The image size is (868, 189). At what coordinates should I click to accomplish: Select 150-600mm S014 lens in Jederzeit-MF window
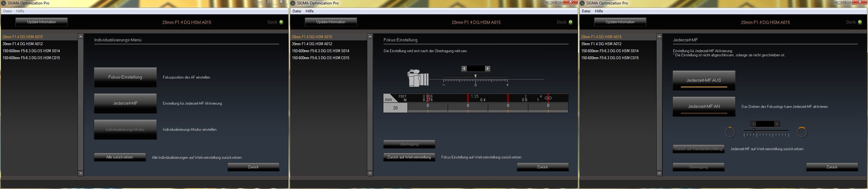point(618,51)
